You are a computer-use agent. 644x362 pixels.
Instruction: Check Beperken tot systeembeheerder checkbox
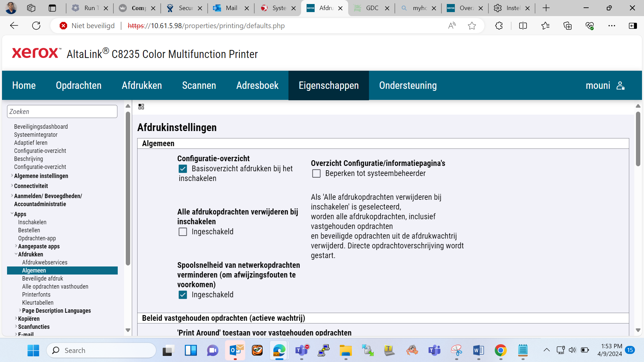[316, 174]
